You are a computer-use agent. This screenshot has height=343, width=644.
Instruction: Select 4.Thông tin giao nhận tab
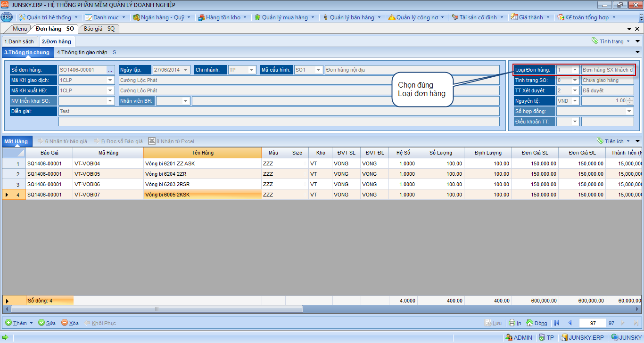(x=82, y=52)
